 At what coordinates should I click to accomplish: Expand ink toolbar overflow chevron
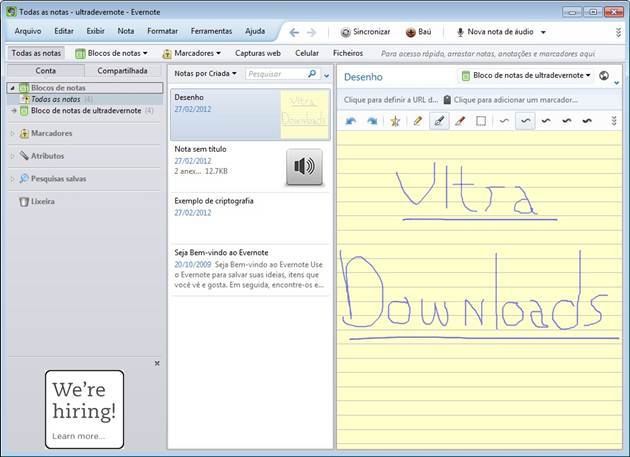tap(614, 121)
